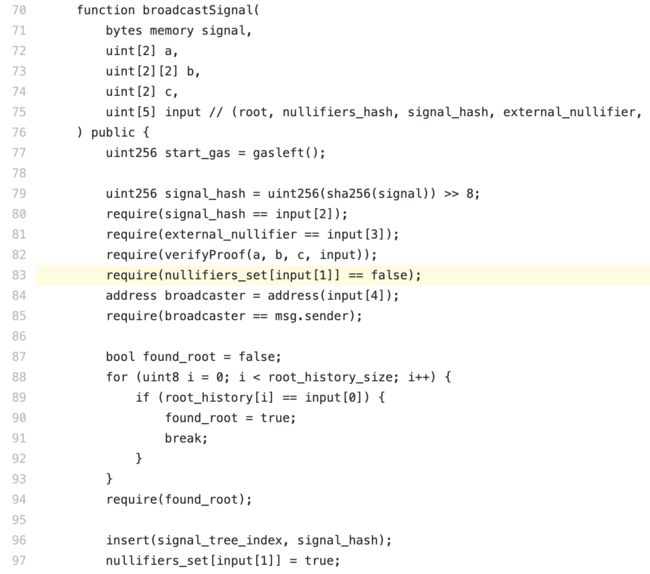The height and width of the screenshot is (574, 650).
Task: Click 'bytes memory signal' parameter
Action: (176, 31)
